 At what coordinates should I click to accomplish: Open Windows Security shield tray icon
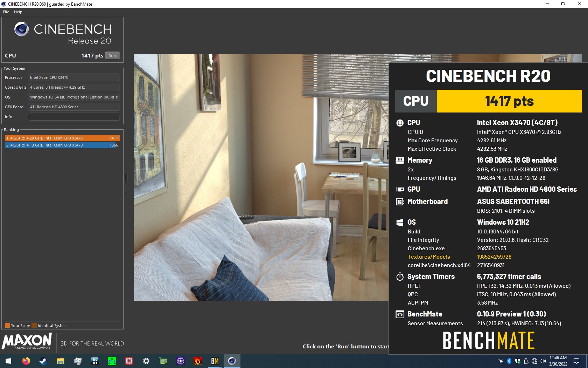coord(518,361)
